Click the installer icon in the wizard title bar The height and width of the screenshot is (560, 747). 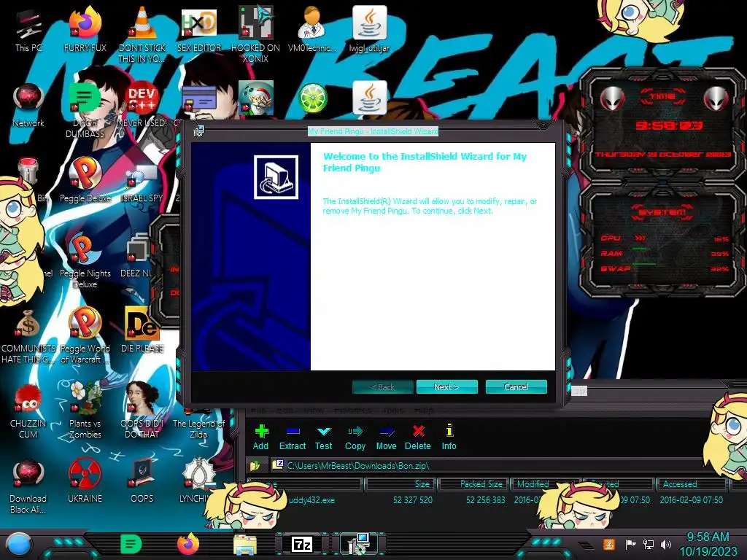[198, 131]
